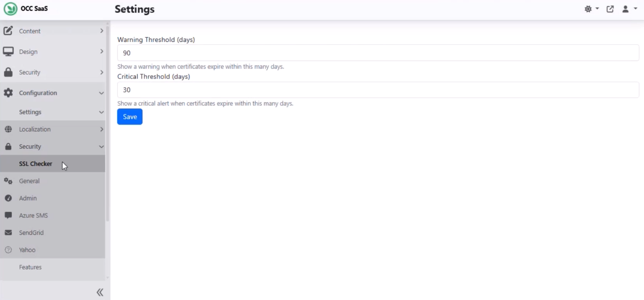The width and height of the screenshot is (644, 300).
Task: Open the General settings item
Action: pyautogui.click(x=53, y=181)
